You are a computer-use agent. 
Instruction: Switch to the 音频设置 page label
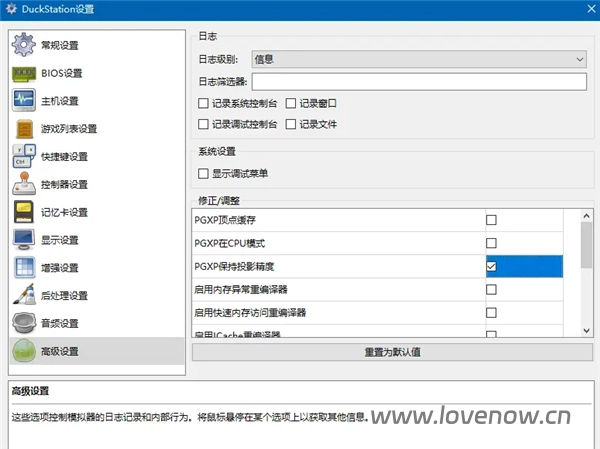tap(60, 323)
